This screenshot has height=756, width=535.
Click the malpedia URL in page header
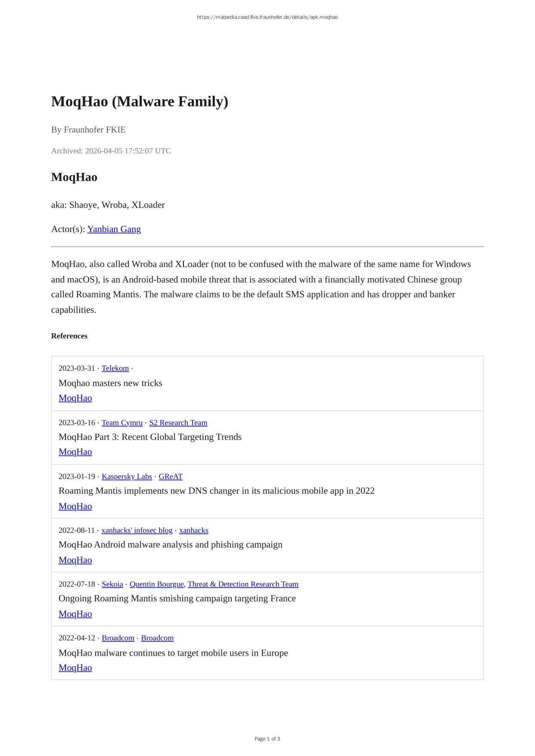[x=267, y=17]
